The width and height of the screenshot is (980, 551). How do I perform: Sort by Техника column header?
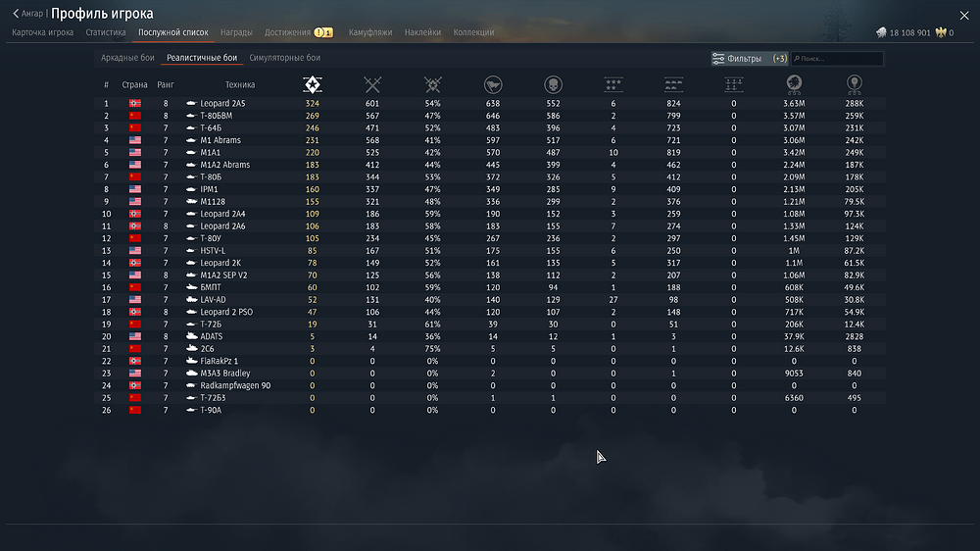[x=240, y=84]
